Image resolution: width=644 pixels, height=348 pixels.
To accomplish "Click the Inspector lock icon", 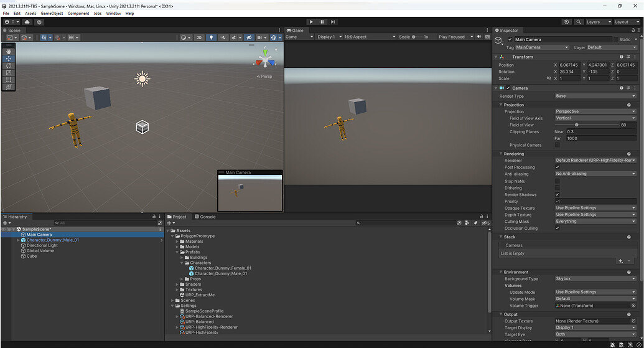I will coord(633,30).
